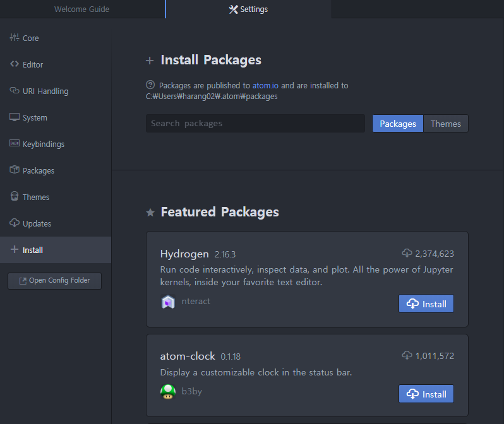Click the URI Handling link icon
Viewport: 504px width, 424px height.
coord(15,91)
